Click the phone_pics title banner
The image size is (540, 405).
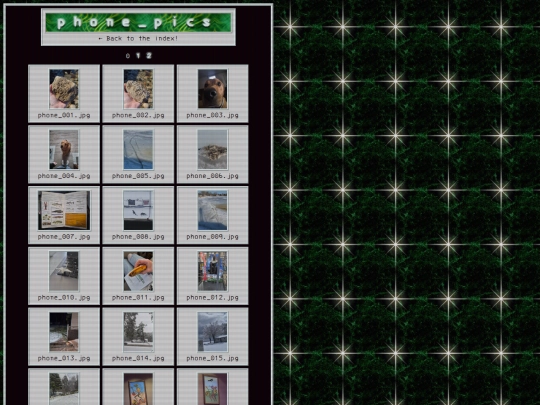click(x=138, y=23)
